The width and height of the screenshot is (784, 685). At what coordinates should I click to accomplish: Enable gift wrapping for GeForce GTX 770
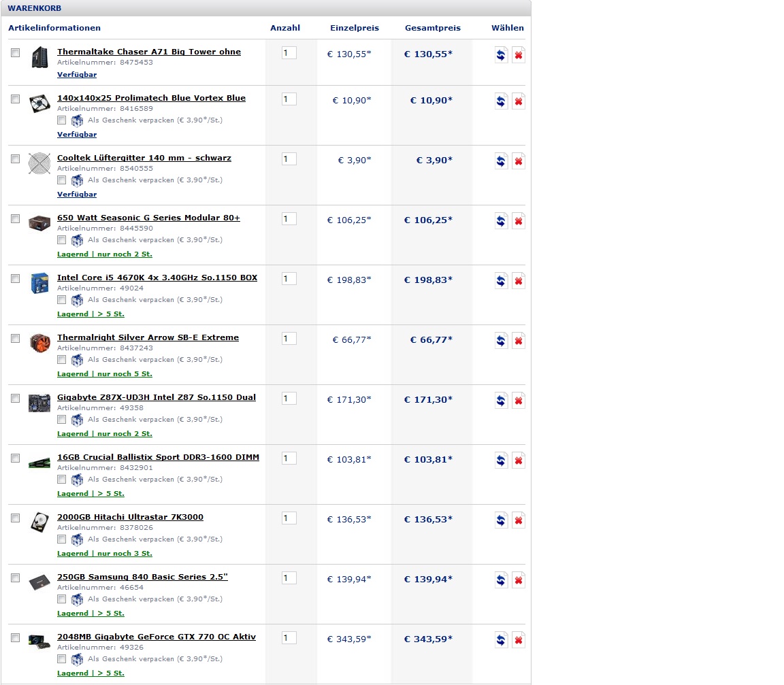click(x=61, y=658)
